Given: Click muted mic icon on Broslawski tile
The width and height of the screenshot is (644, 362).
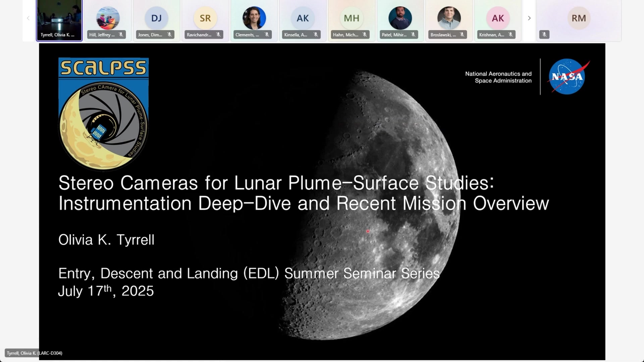Looking at the screenshot, I should (462, 35).
